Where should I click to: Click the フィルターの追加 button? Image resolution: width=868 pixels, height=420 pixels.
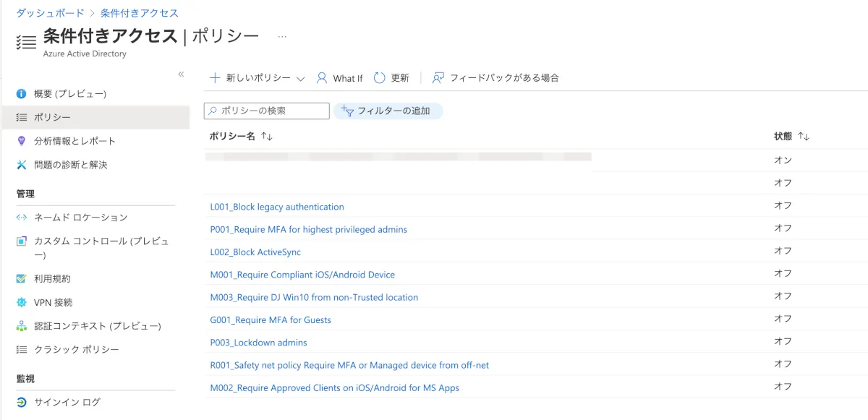(388, 111)
